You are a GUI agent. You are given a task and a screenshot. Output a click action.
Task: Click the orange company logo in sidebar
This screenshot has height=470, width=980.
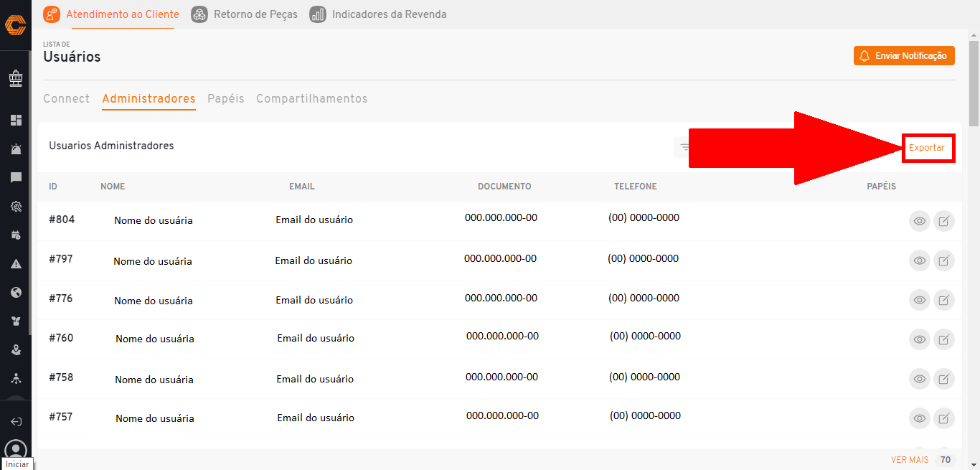coord(16,25)
